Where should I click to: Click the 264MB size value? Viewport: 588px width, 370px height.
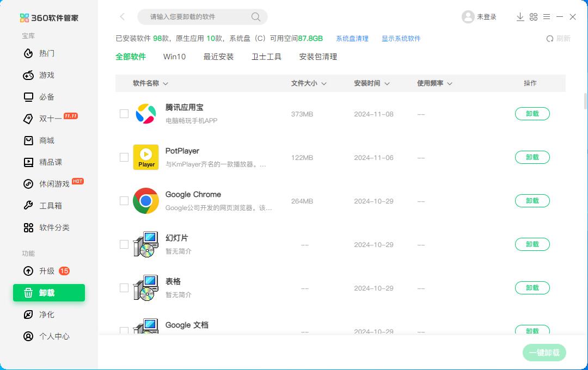[x=302, y=201]
